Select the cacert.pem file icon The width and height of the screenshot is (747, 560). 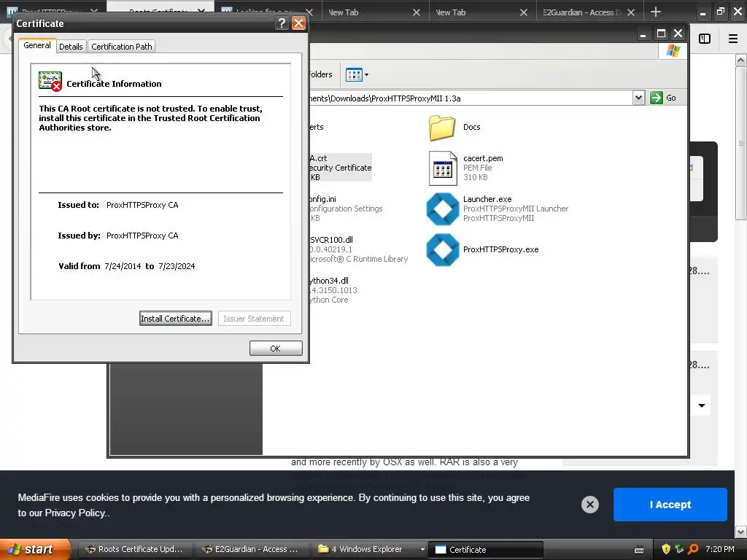[x=443, y=168]
